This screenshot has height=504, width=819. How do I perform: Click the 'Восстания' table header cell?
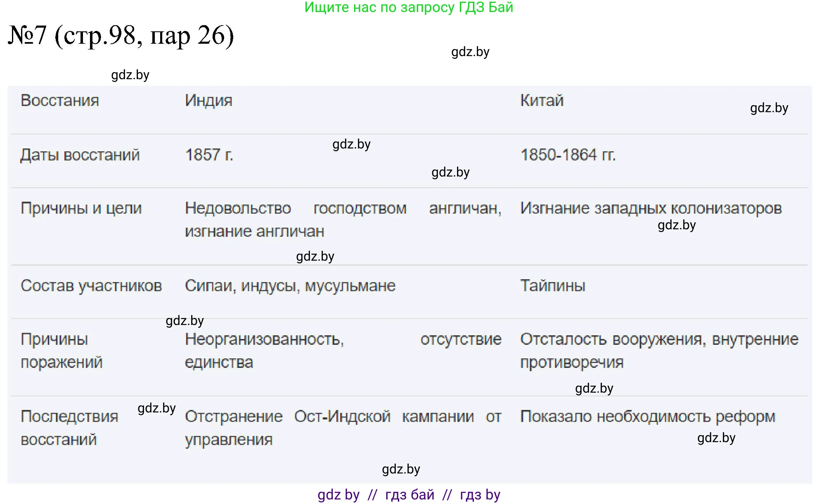point(59,100)
